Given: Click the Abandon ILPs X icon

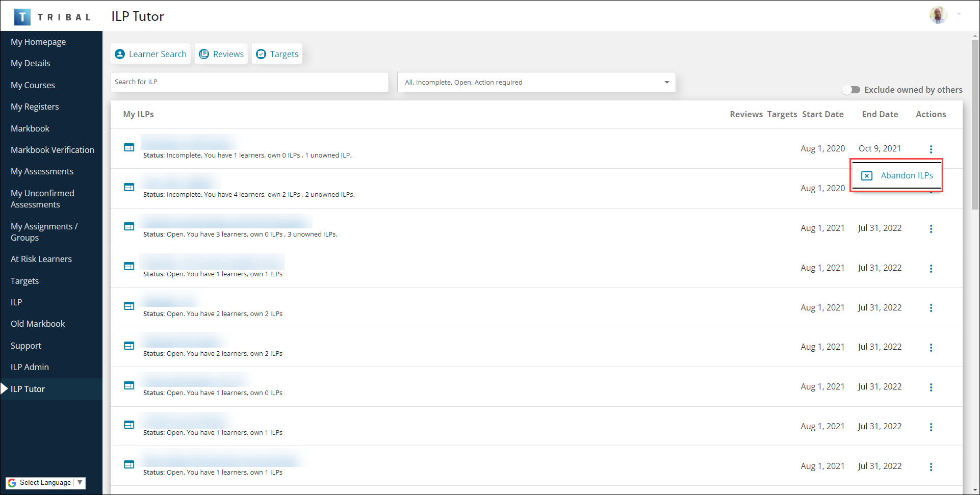Looking at the screenshot, I should [x=866, y=176].
